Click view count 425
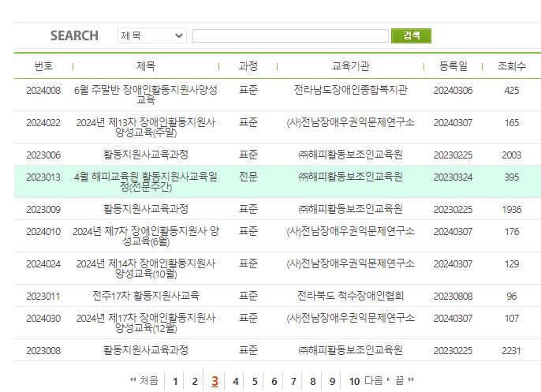This screenshot has height=392, width=541. pyautogui.click(x=511, y=91)
